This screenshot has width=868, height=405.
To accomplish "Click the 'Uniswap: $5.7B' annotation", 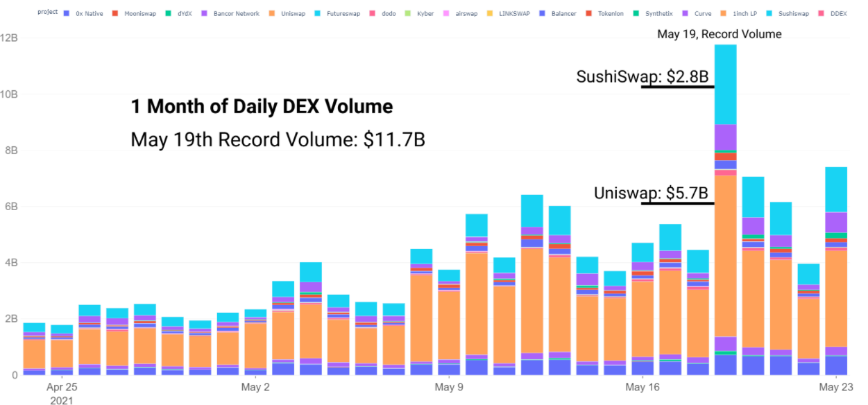I will click(x=651, y=193).
